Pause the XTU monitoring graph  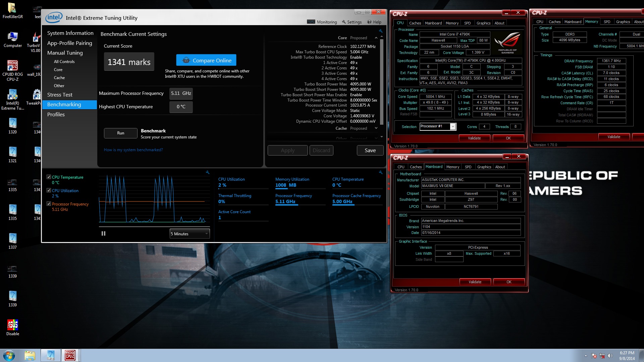click(x=103, y=234)
